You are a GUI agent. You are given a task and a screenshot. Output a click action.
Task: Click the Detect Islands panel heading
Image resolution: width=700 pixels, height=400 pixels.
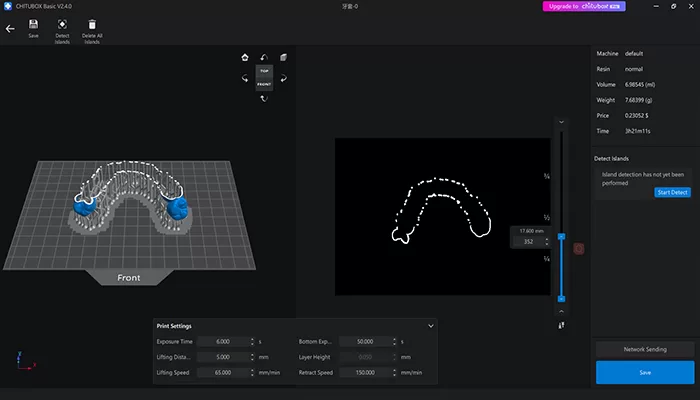tap(611, 158)
